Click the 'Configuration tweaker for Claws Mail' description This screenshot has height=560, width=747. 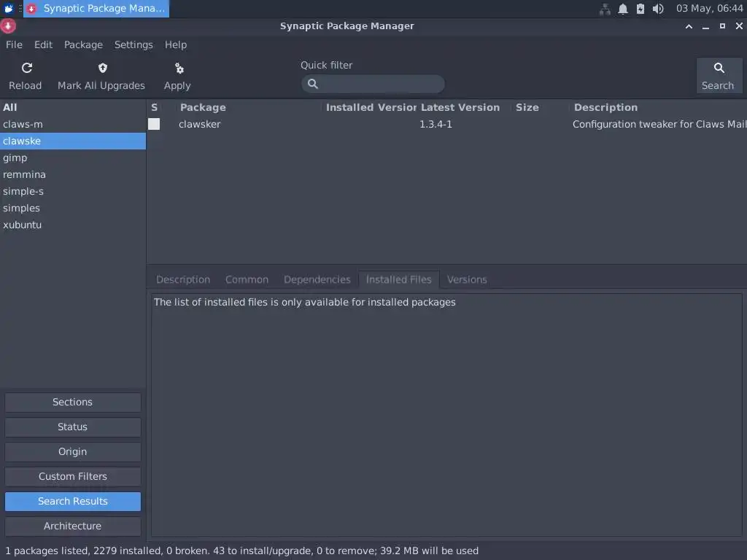click(659, 124)
